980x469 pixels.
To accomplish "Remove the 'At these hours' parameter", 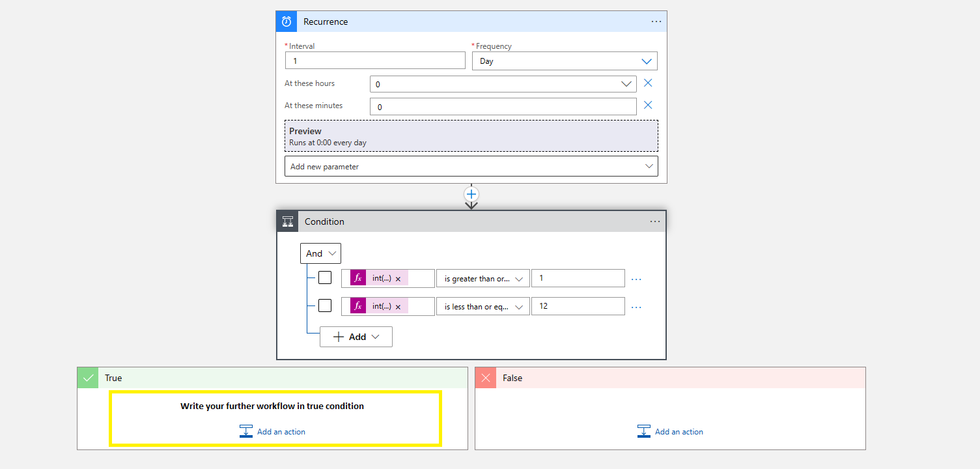I will pyautogui.click(x=648, y=83).
